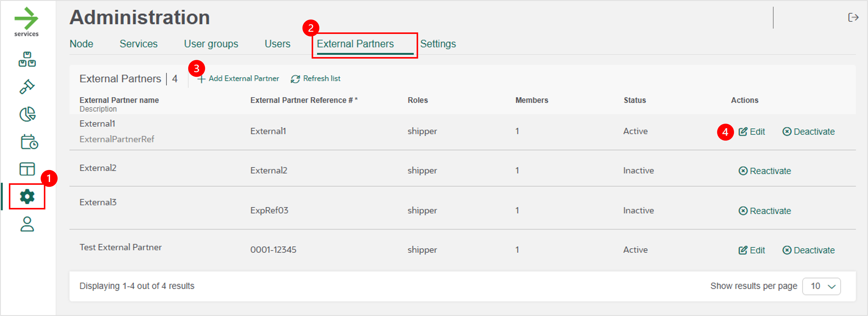Click the External Partner name column header
This screenshot has width=868, height=316.
(119, 100)
